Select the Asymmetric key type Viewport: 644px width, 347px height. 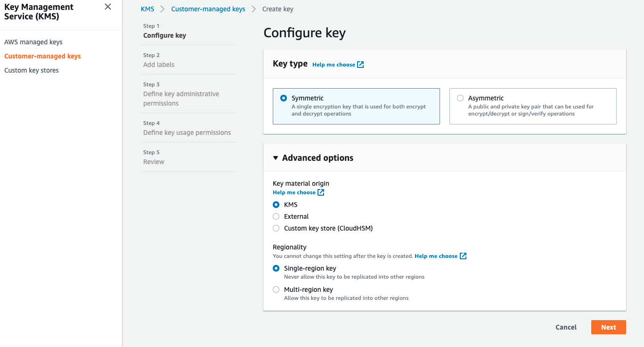pos(460,98)
